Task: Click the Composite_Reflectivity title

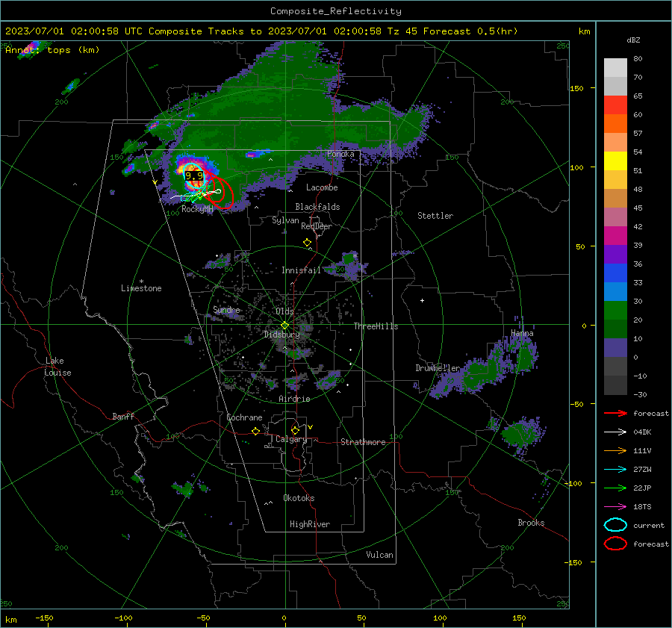Action: (336, 11)
